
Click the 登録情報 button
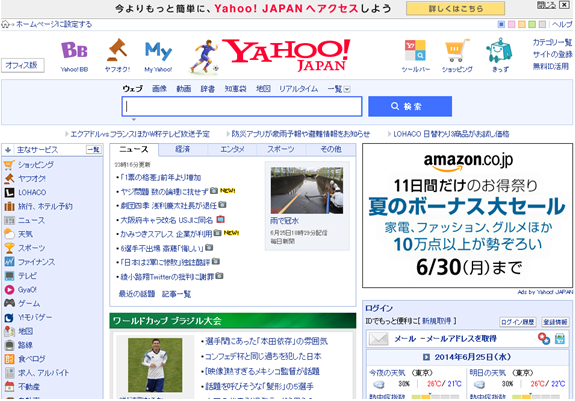(x=555, y=322)
